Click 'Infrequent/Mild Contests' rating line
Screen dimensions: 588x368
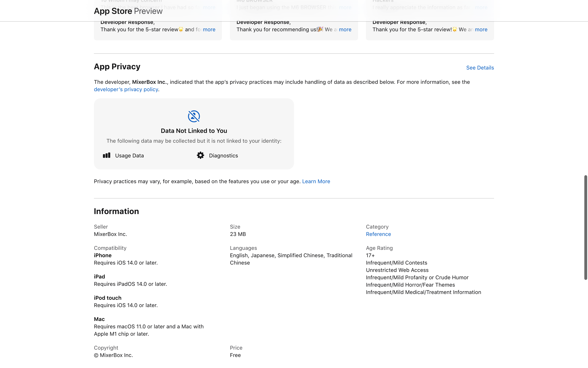click(x=396, y=263)
